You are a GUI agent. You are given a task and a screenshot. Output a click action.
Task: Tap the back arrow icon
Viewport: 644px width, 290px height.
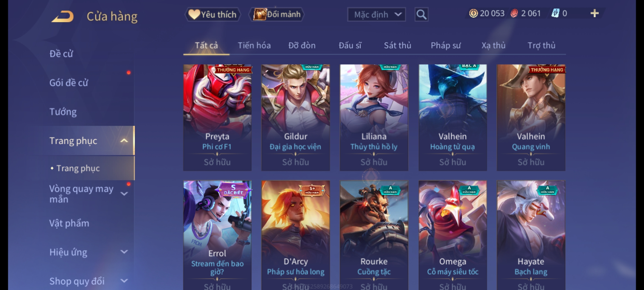(62, 16)
